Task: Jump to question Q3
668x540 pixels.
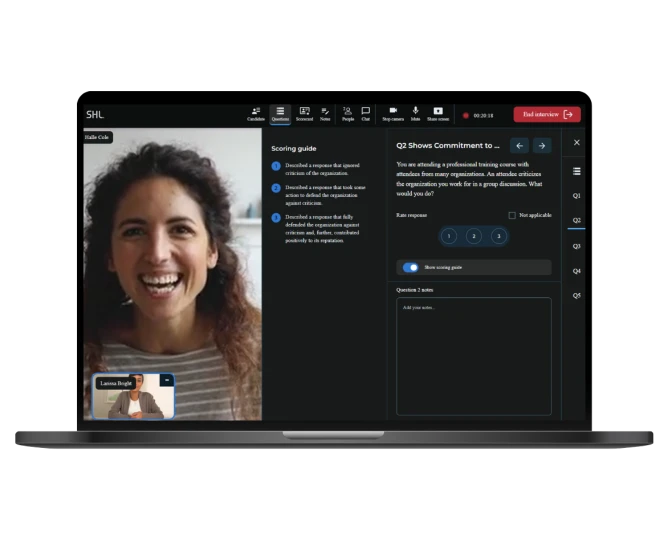Action: (576, 246)
